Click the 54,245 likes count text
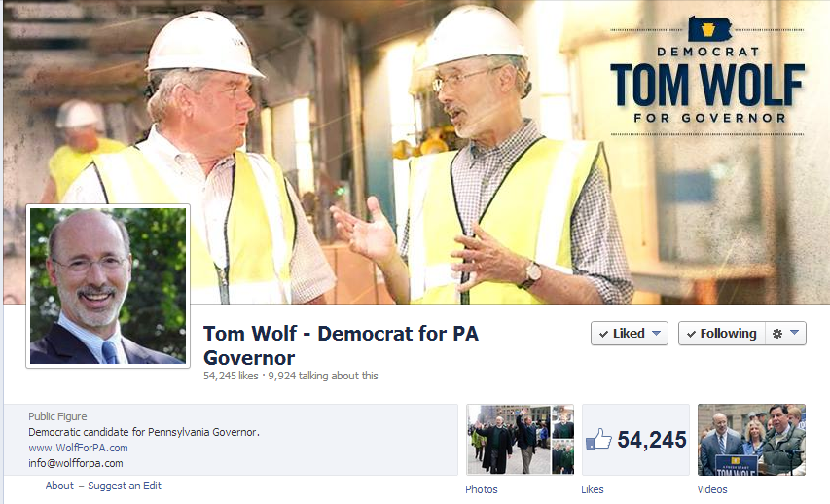 [231, 376]
